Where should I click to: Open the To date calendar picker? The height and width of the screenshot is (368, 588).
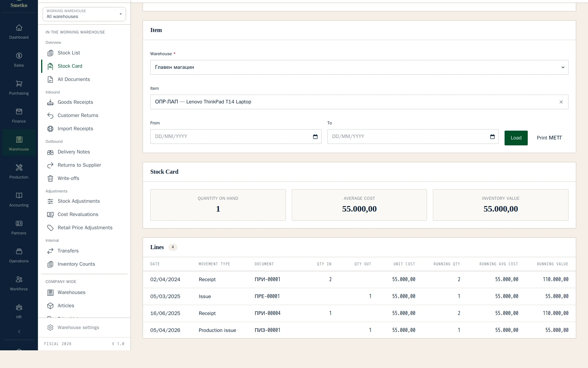point(492,137)
